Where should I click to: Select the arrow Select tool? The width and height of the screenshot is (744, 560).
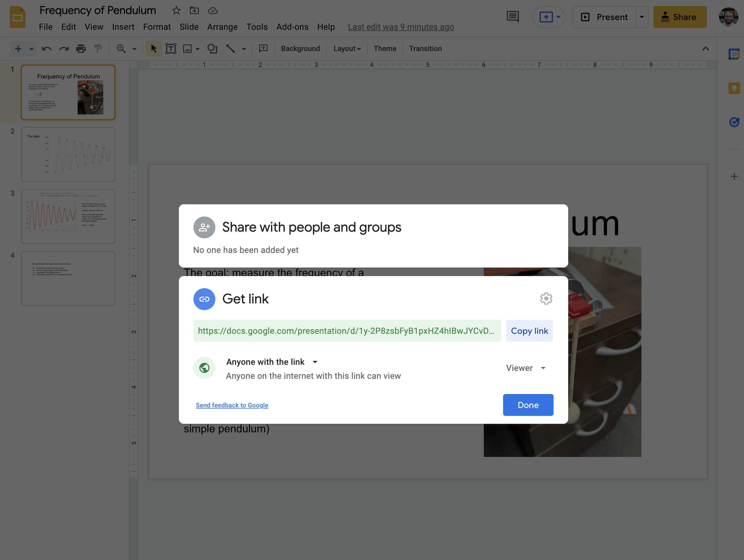click(x=154, y=49)
